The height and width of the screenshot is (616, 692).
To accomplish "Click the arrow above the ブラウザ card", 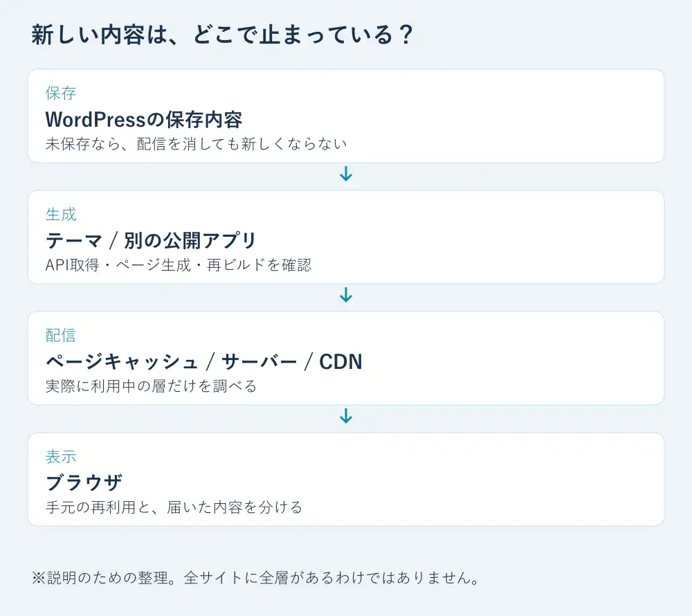I will click(346, 416).
